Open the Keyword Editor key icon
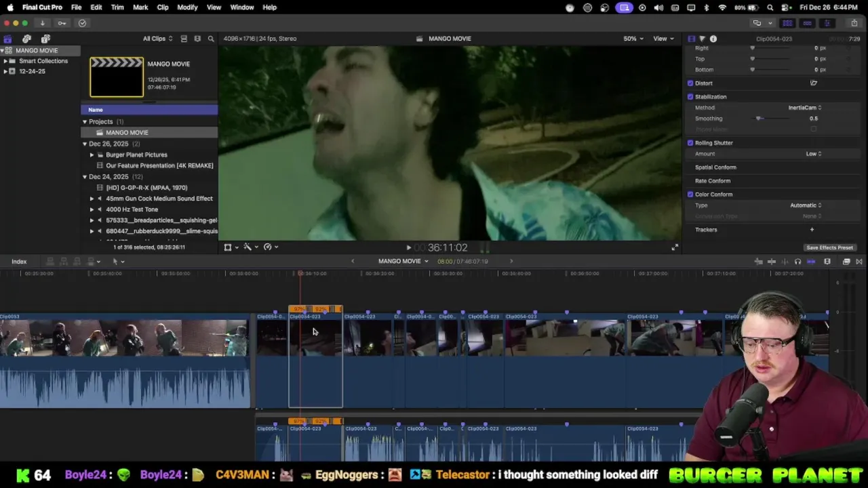This screenshot has width=868, height=488. coord(62,23)
